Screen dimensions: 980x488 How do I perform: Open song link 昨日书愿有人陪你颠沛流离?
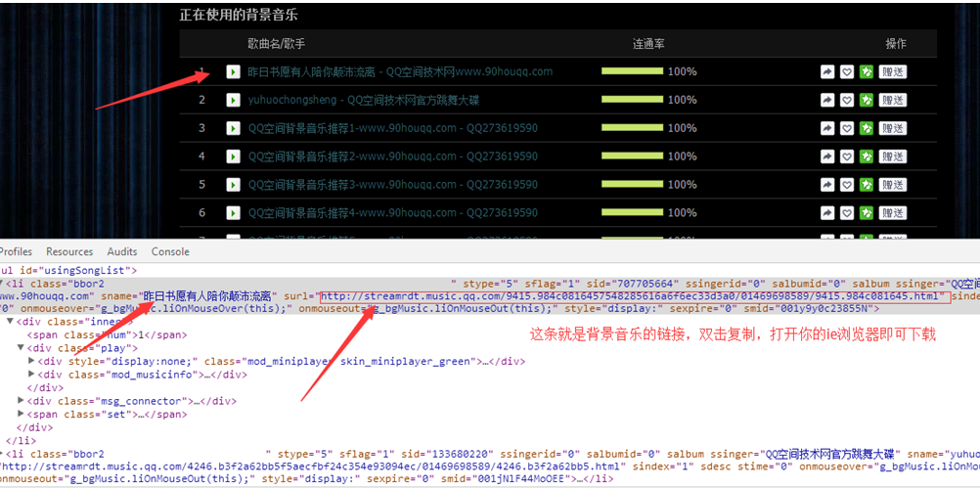coord(400,71)
